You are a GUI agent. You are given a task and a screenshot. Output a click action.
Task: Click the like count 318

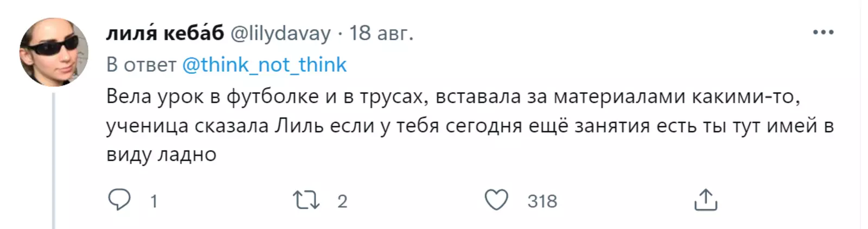[542, 201]
